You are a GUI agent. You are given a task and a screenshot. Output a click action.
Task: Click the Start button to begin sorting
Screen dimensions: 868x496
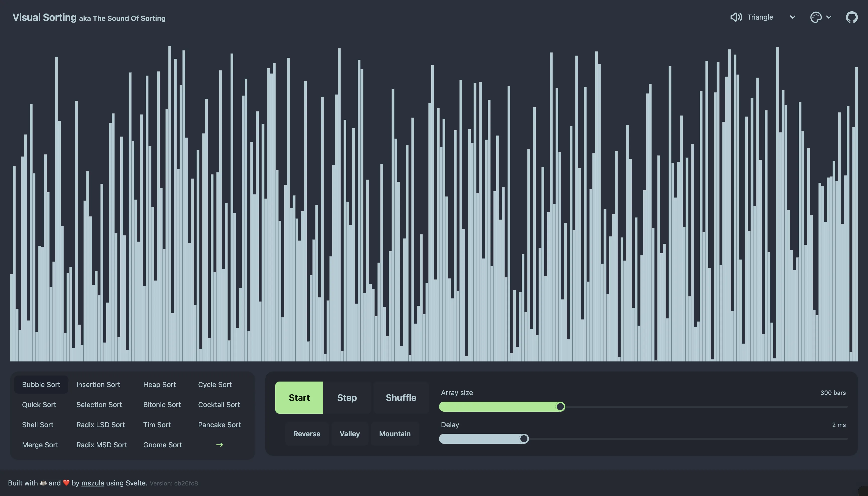[299, 397]
